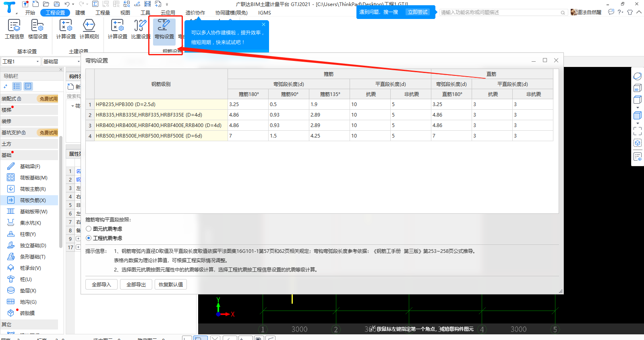The width and height of the screenshot is (644, 340).
Task: Expand the dropdown arrow below shaded cube
Action: click(x=637, y=123)
